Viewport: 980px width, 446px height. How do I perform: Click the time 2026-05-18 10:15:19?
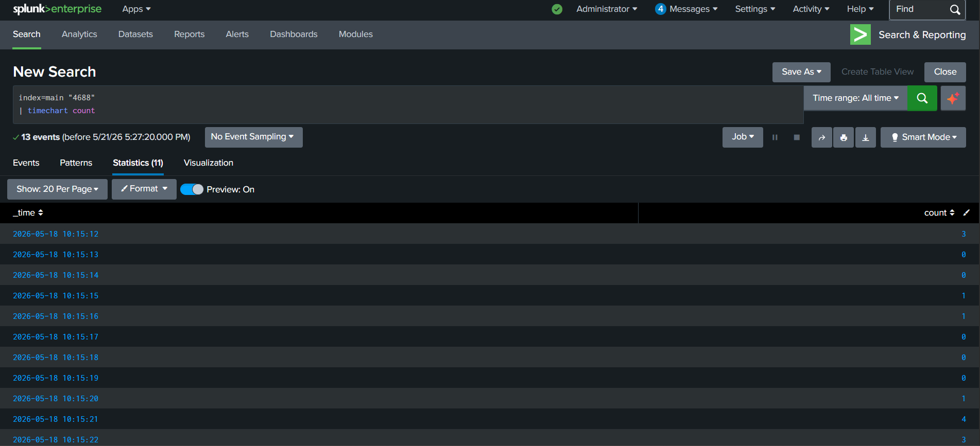point(56,378)
